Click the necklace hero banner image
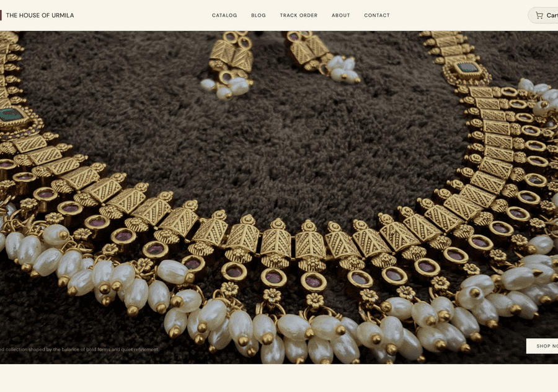This screenshot has height=392, width=558. [x=279, y=198]
